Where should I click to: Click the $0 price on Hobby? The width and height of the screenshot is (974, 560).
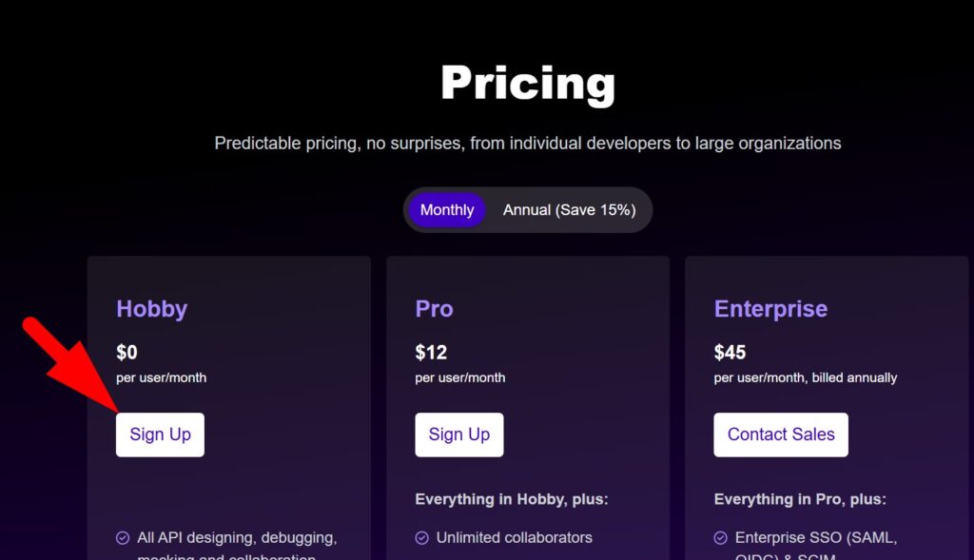pos(127,352)
